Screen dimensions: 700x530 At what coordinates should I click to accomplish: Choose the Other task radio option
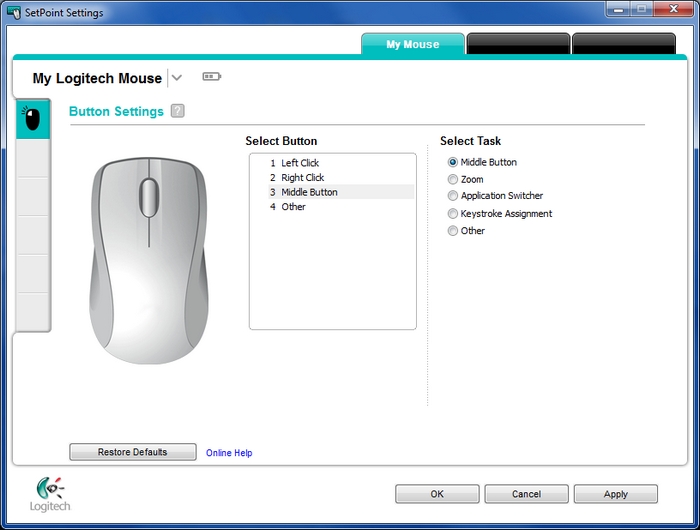pos(453,231)
